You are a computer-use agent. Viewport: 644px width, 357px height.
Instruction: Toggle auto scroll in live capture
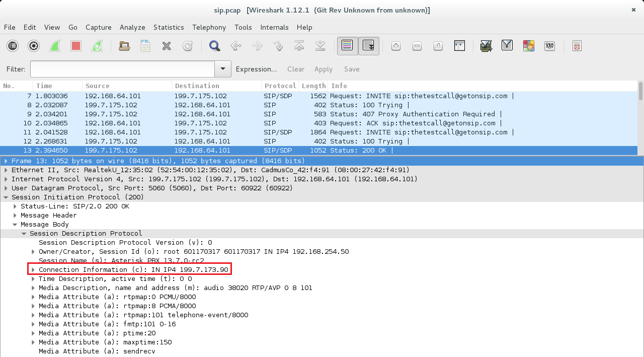[x=369, y=46]
